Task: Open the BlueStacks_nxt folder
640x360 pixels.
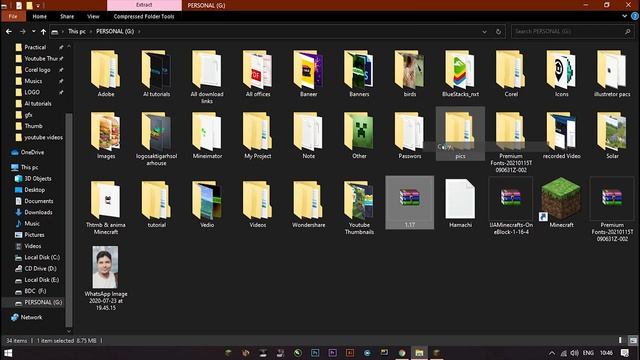Action: (x=460, y=73)
